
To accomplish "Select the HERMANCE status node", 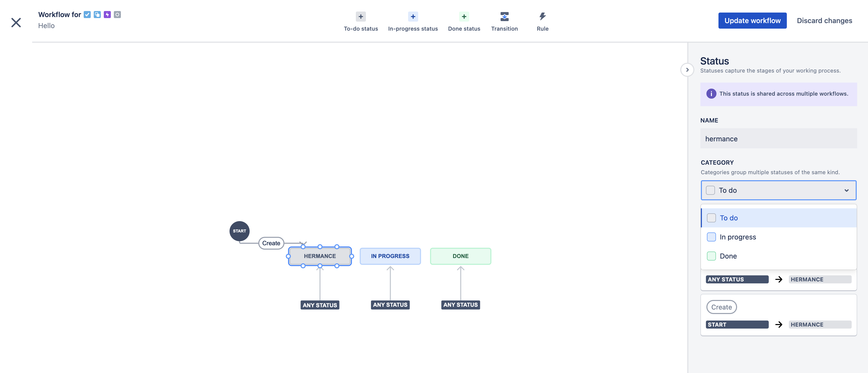I will (320, 256).
